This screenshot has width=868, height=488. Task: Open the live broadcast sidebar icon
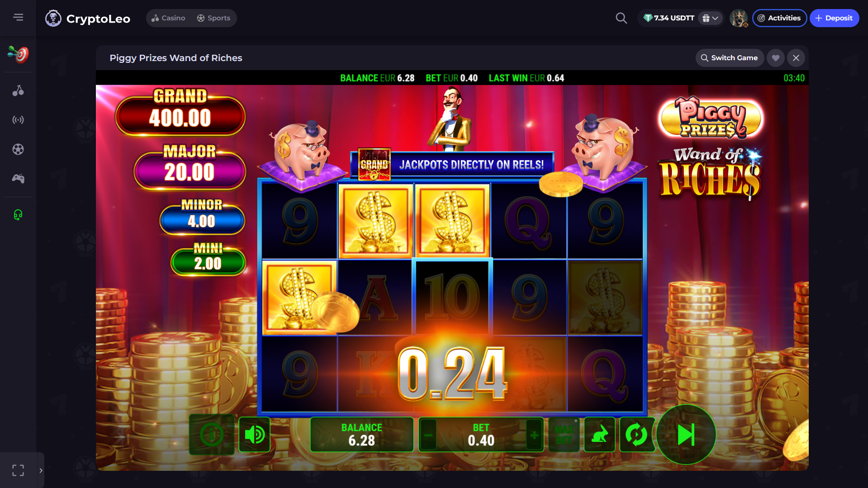pos(18,120)
